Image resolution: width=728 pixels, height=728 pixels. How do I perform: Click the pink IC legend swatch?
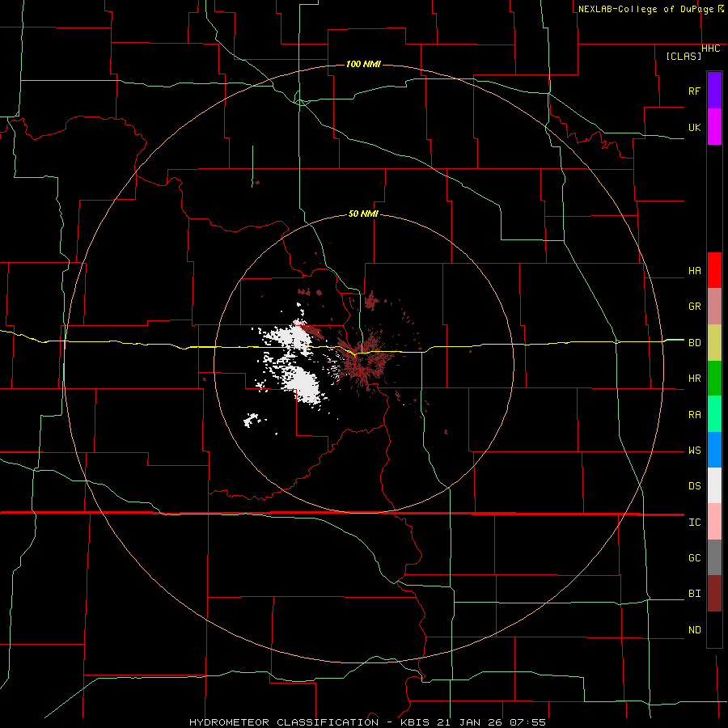pyautogui.click(x=714, y=522)
